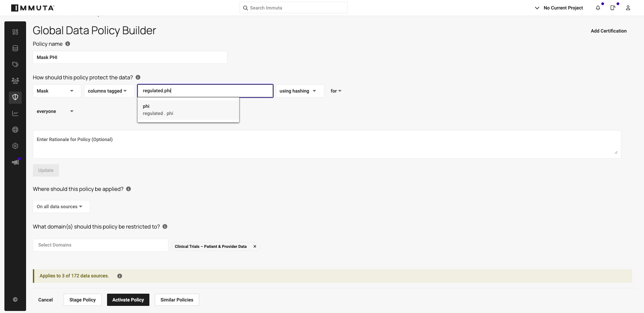The image size is (644, 313).
Task: Click inside the Search Immuta field
Action: (x=293, y=7)
